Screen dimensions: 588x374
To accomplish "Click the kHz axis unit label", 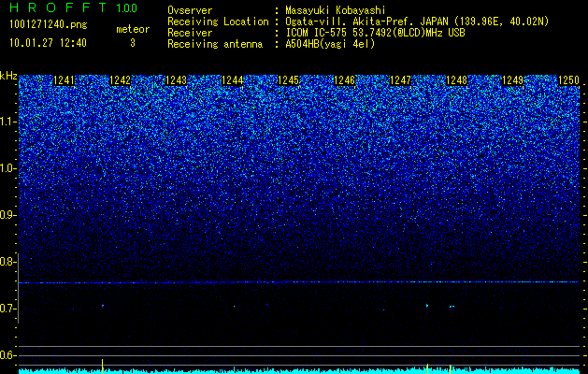I will pyautogui.click(x=8, y=76).
